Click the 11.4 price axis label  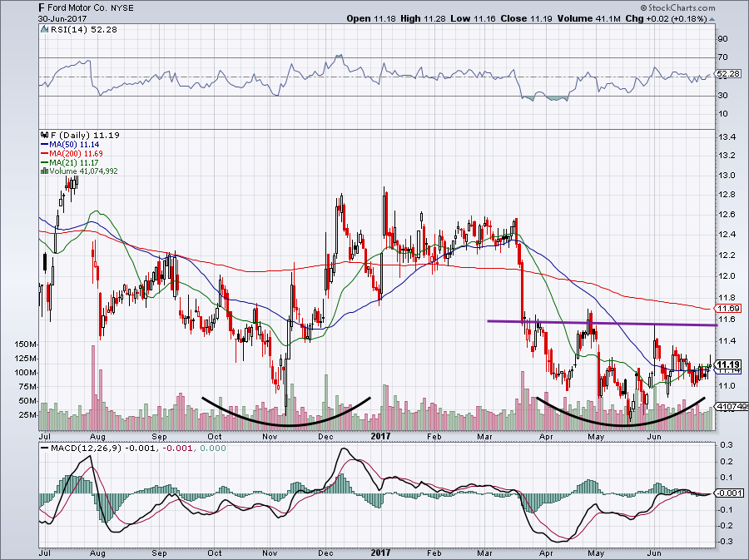726,341
